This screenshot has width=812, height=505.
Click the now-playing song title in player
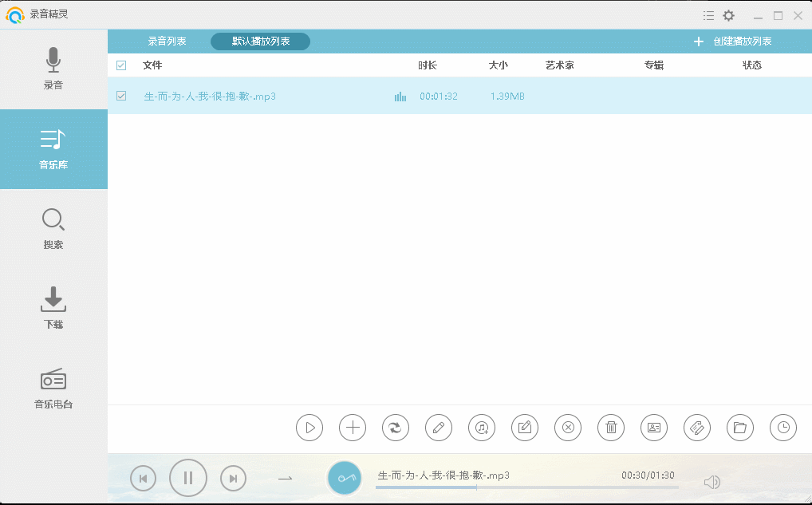tap(443, 475)
